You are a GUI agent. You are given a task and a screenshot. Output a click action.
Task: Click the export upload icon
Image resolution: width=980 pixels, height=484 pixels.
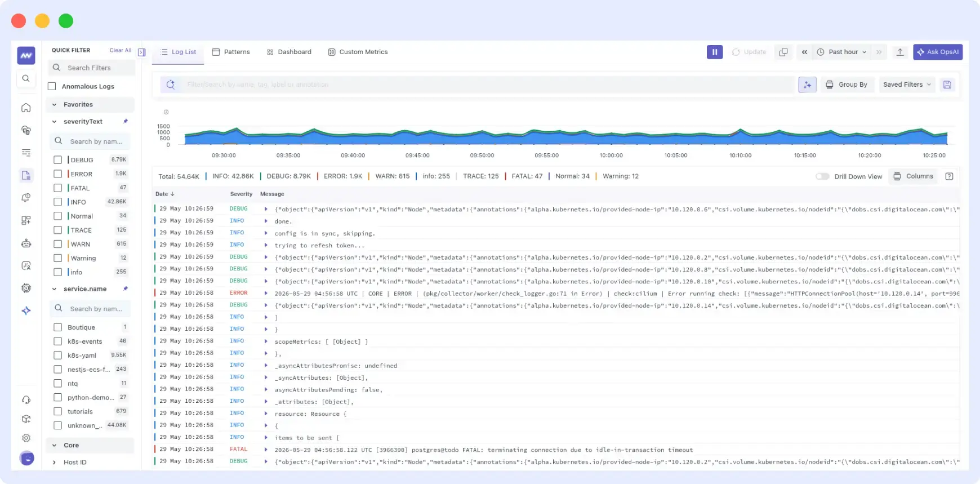coord(900,52)
